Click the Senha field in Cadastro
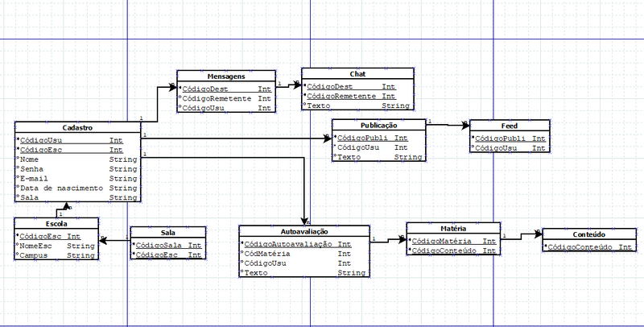 pyautogui.click(x=33, y=169)
